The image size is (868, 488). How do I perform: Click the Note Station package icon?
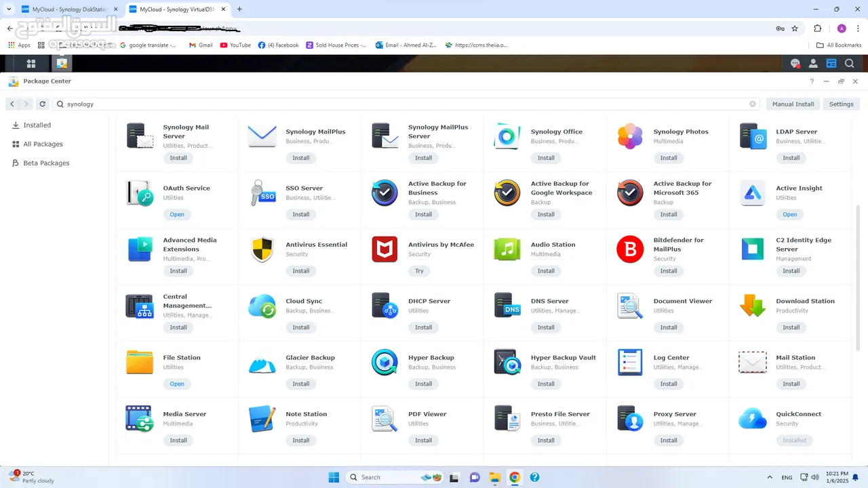[x=262, y=418]
